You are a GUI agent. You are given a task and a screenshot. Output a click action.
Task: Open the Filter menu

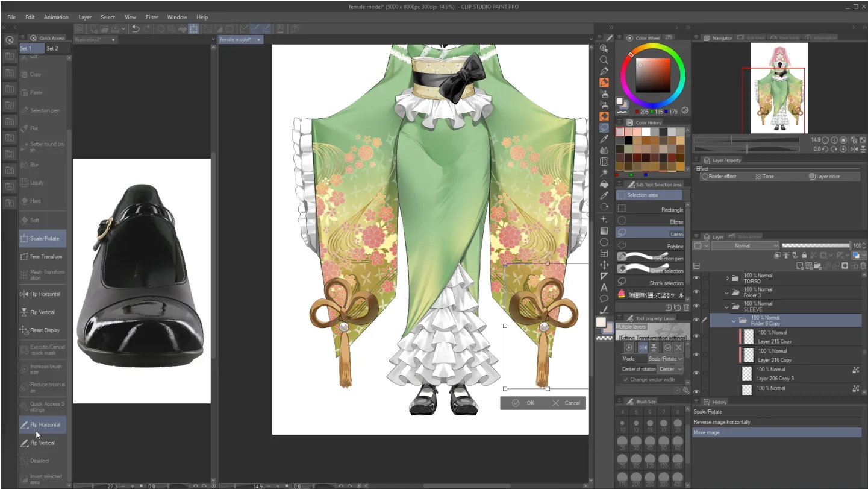click(x=152, y=17)
